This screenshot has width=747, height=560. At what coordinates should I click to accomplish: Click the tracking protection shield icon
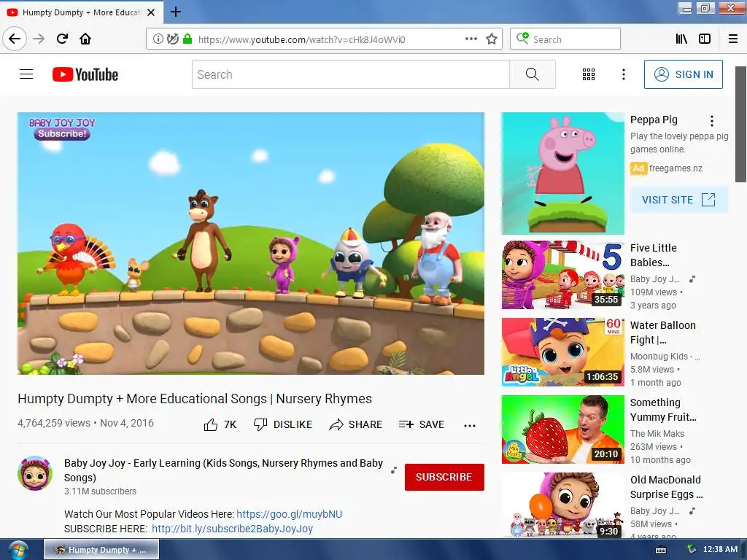[173, 39]
